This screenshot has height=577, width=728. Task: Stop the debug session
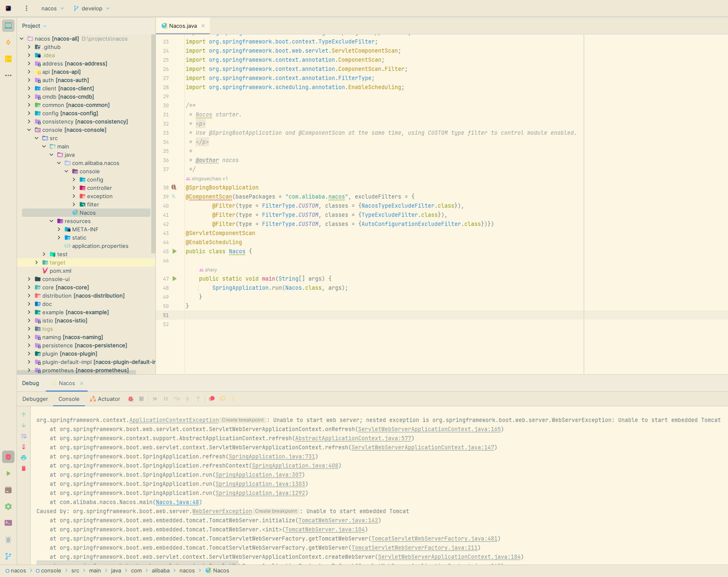[x=141, y=399]
